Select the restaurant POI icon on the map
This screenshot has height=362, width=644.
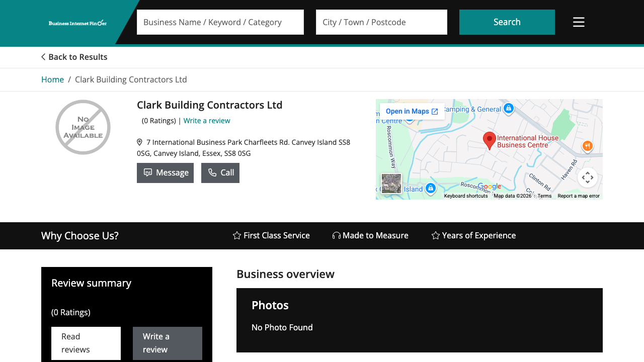click(x=588, y=146)
